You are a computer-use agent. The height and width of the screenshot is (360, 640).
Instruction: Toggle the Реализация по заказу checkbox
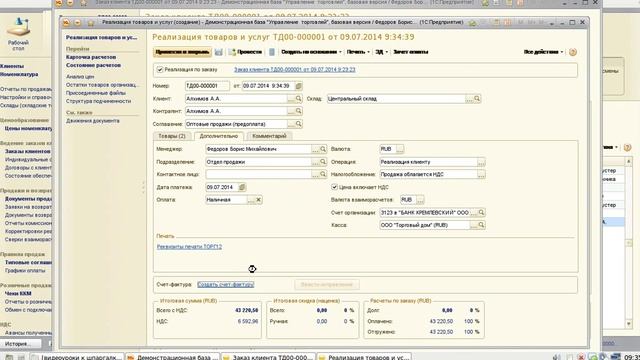(x=160, y=70)
